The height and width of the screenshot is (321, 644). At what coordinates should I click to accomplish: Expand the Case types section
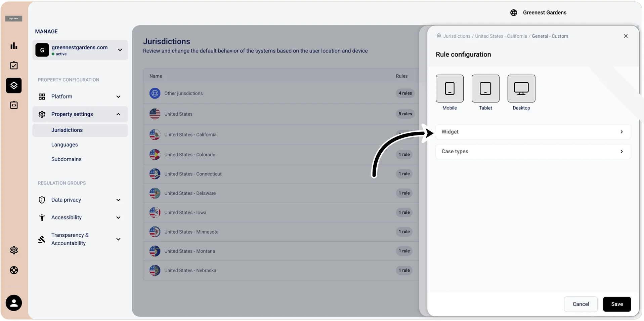point(533,151)
